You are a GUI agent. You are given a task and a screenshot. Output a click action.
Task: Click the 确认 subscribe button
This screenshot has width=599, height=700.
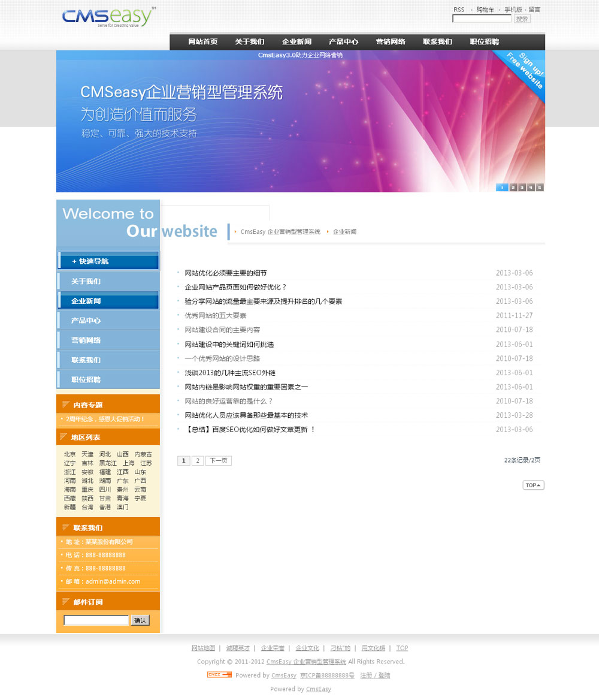140,620
